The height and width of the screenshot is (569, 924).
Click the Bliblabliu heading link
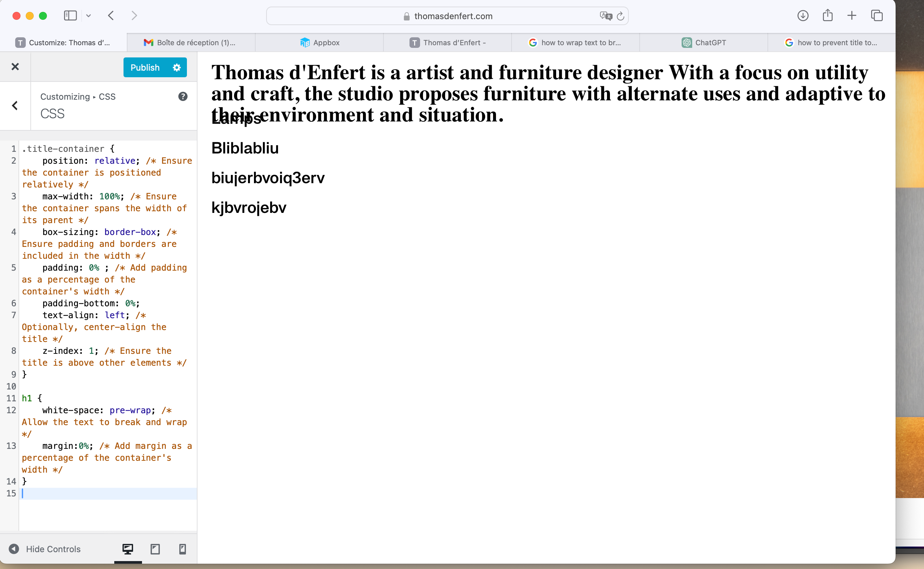[x=245, y=148]
